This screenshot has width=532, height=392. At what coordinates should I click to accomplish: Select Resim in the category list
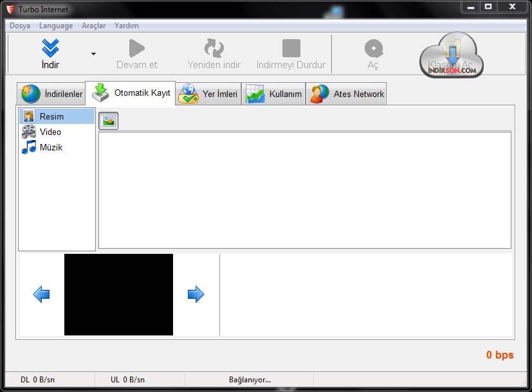coord(57,116)
